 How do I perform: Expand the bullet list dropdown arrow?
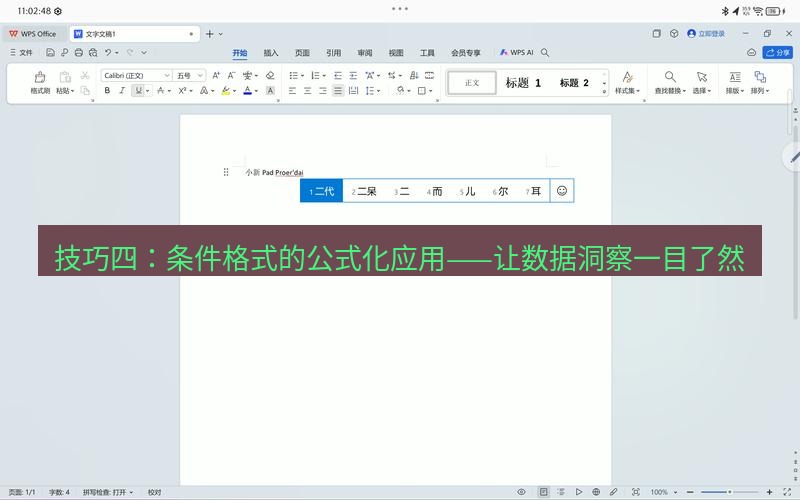[302, 76]
